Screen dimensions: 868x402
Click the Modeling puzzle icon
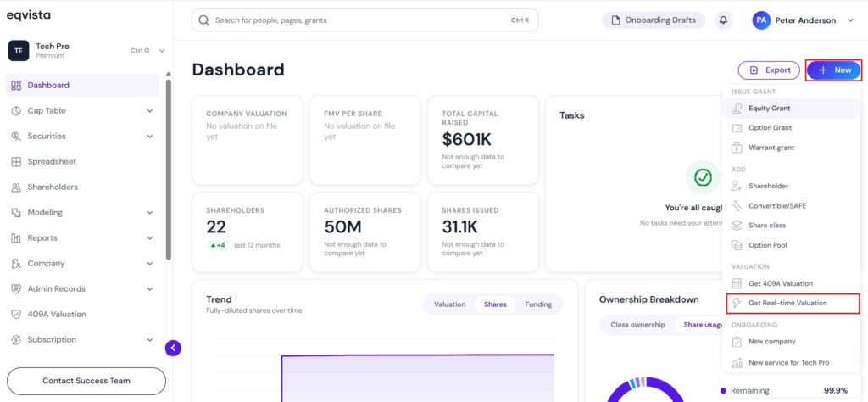pos(16,213)
